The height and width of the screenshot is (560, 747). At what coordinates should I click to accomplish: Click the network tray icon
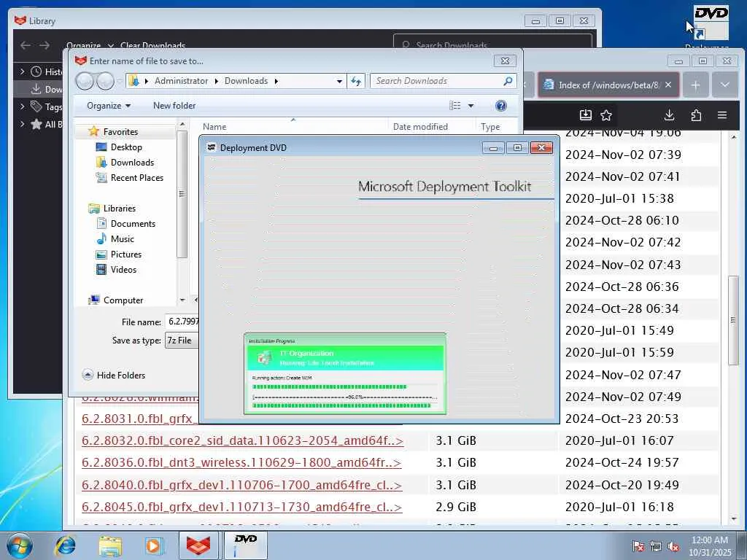[x=656, y=547]
